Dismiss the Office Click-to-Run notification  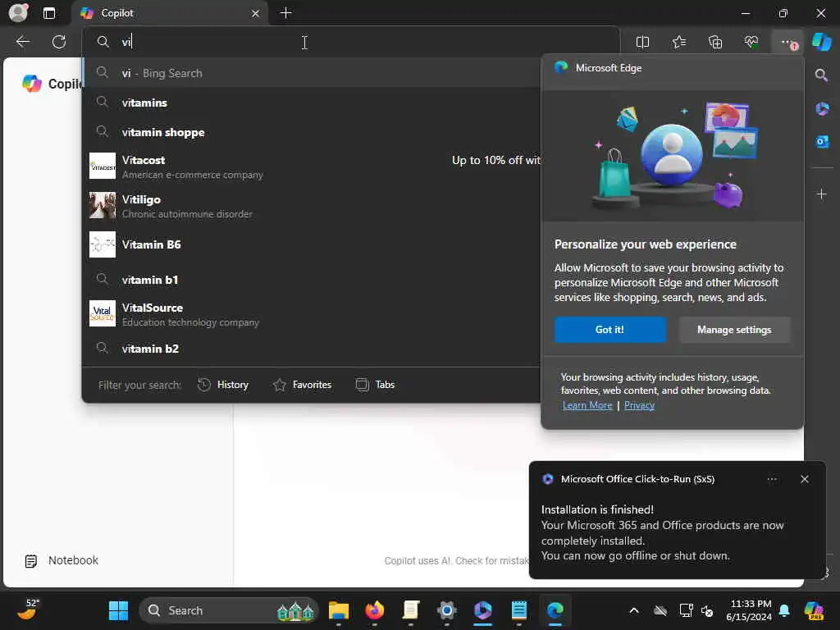[805, 479]
